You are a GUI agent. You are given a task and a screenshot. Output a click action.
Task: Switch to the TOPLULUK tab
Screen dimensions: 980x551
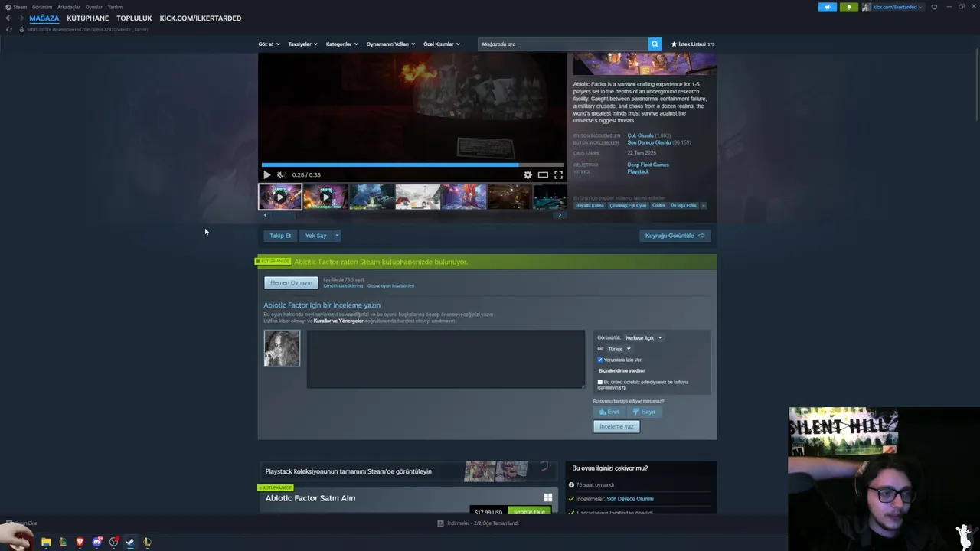click(134, 18)
